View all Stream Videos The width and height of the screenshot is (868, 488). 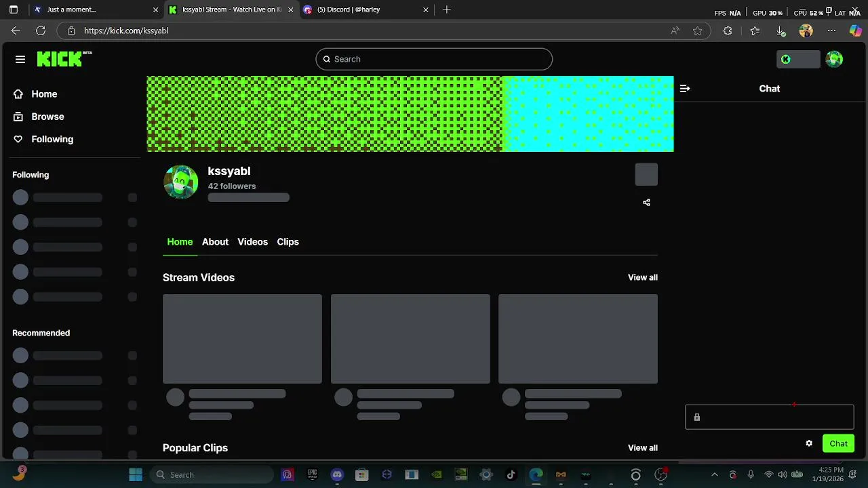click(643, 277)
